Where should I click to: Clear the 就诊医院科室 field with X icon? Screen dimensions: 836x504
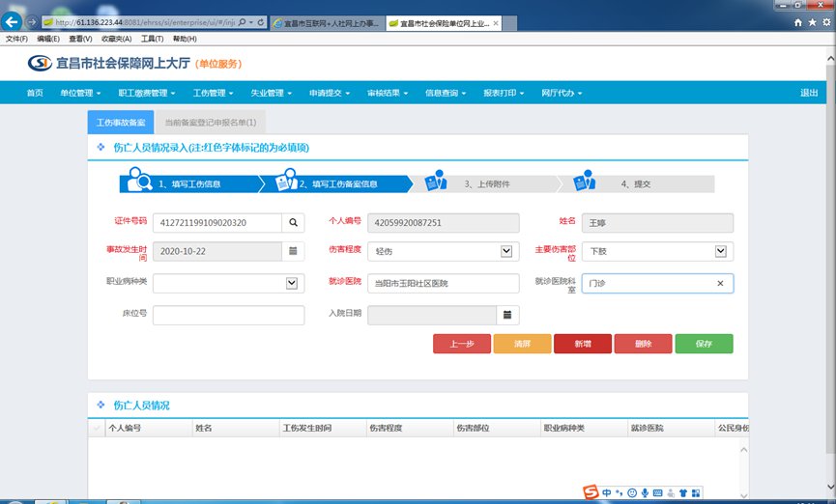coord(720,283)
